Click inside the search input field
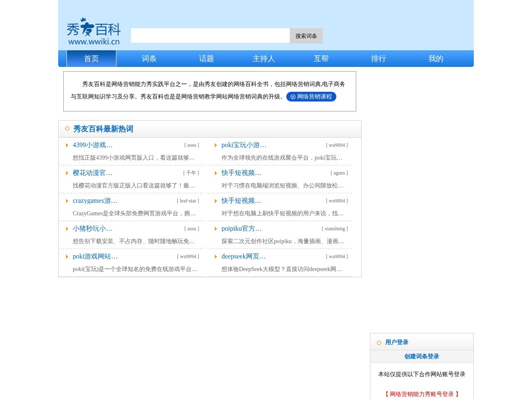Image resolution: width=532 pixels, height=399 pixels. 210,35
